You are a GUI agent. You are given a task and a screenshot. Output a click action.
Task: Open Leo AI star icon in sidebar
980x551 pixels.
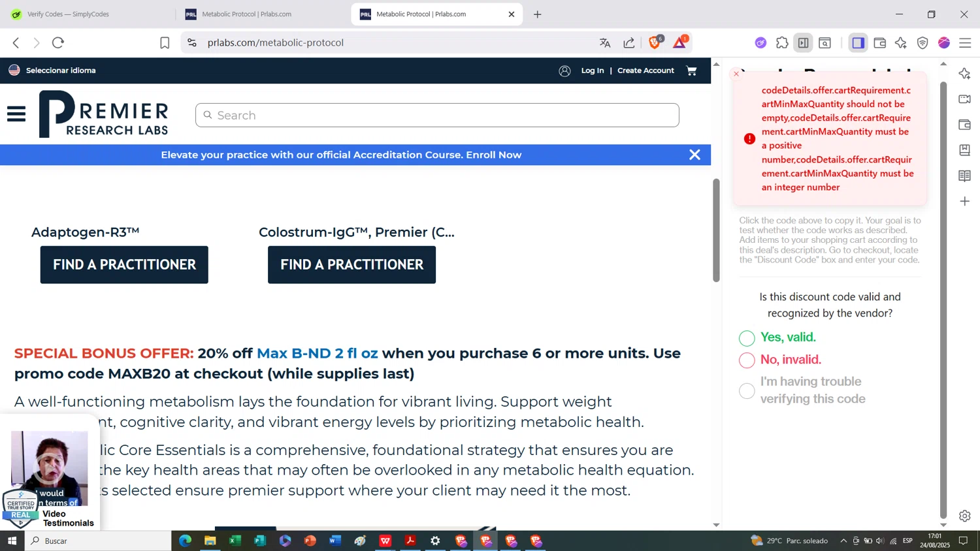click(x=965, y=74)
